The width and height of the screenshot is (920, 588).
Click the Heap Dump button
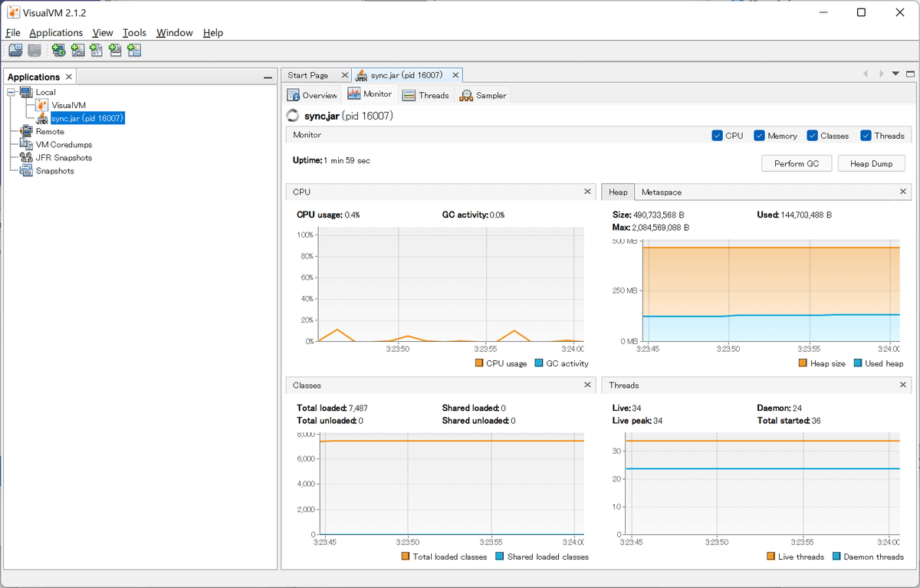click(871, 163)
